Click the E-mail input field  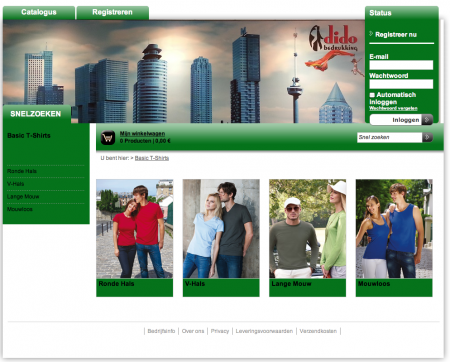pyautogui.click(x=401, y=65)
